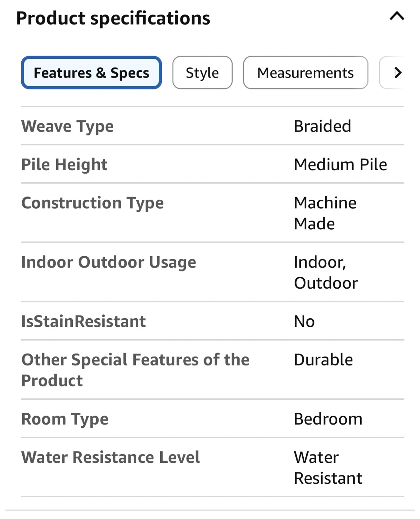The height and width of the screenshot is (519, 420).
Task: Select the Bedroom value text
Action: 328,419
